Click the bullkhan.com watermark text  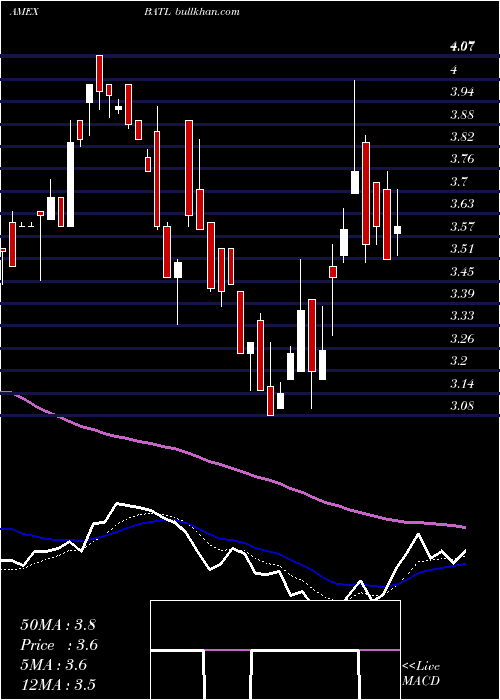206,12
